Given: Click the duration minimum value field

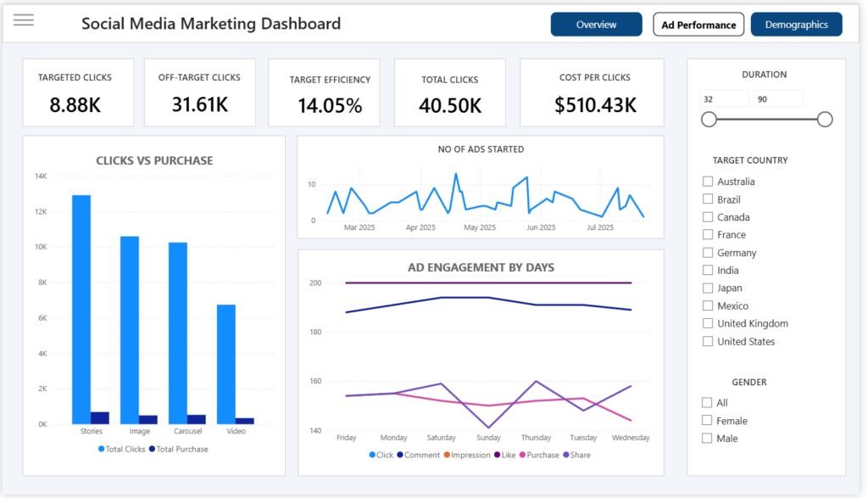Looking at the screenshot, I should coord(724,99).
